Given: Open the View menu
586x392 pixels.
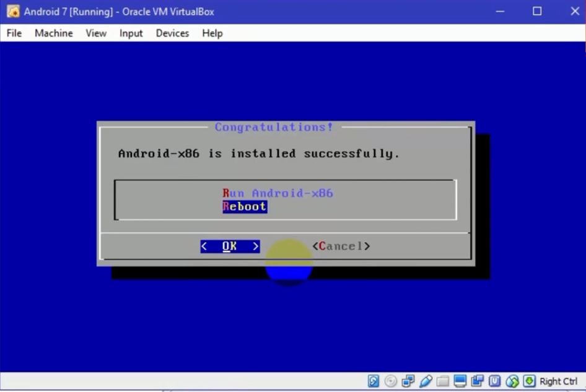Looking at the screenshot, I should (x=96, y=33).
